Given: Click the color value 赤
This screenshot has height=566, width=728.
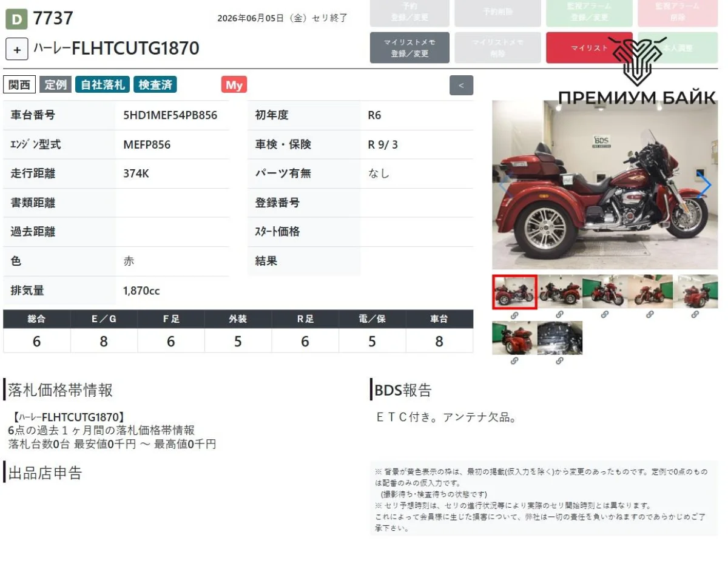Looking at the screenshot, I should point(129,261).
